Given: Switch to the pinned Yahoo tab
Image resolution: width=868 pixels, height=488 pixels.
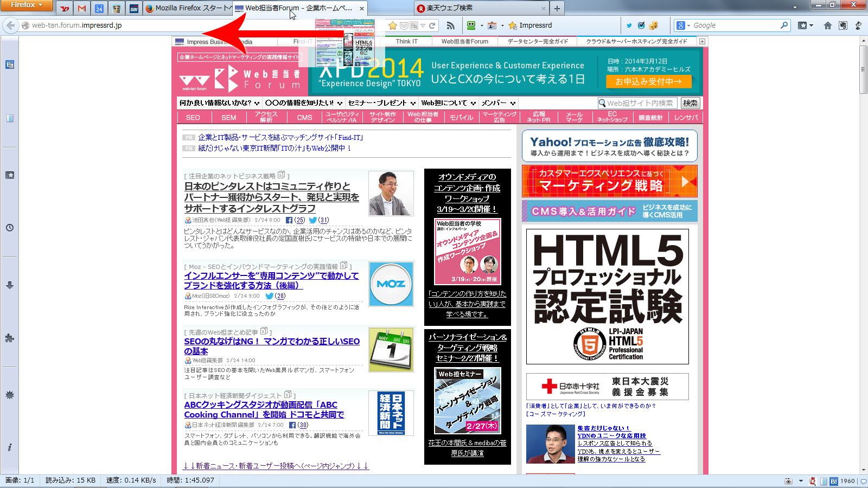Looking at the screenshot, I should click(65, 8).
